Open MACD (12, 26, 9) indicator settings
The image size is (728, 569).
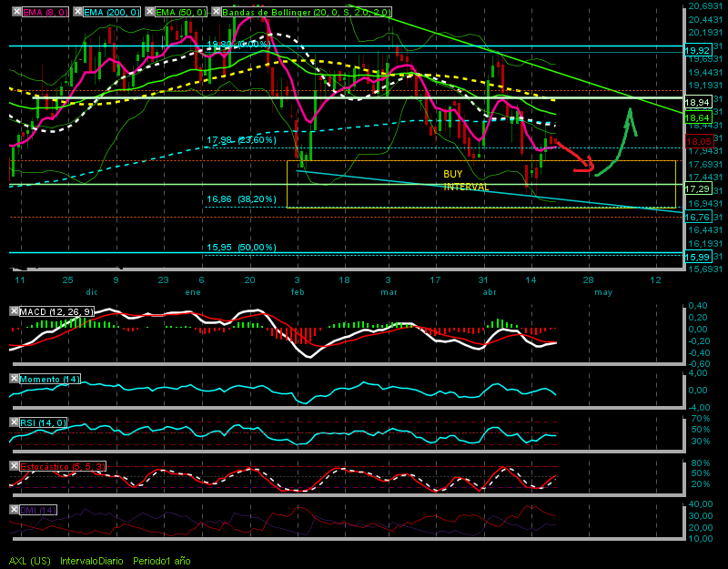point(56,311)
